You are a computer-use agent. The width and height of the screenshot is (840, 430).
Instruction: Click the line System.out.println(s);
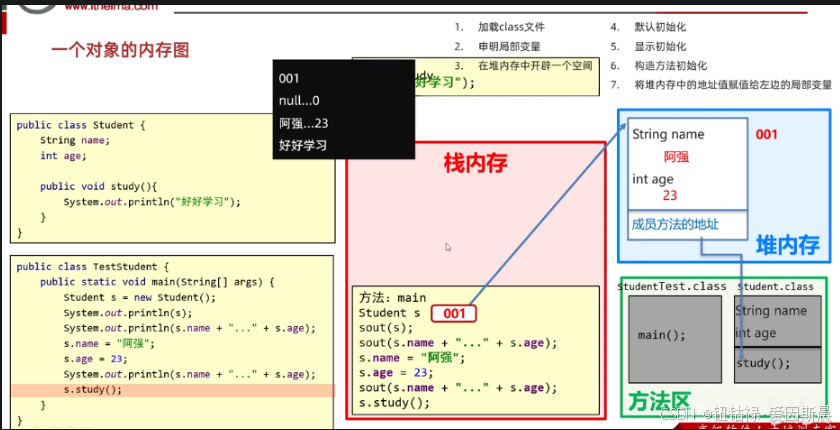click(x=128, y=313)
